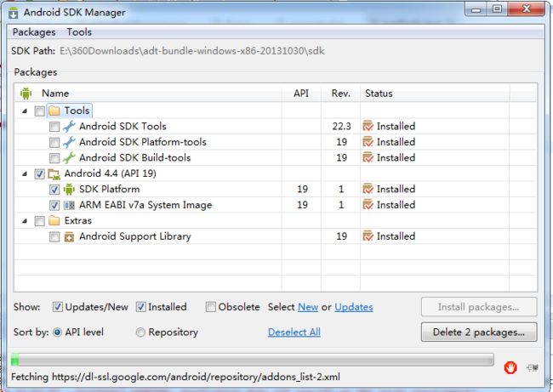The height and width of the screenshot is (392, 553).
Task: Click the green Android icon in table header
Action: pyautogui.click(x=26, y=94)
